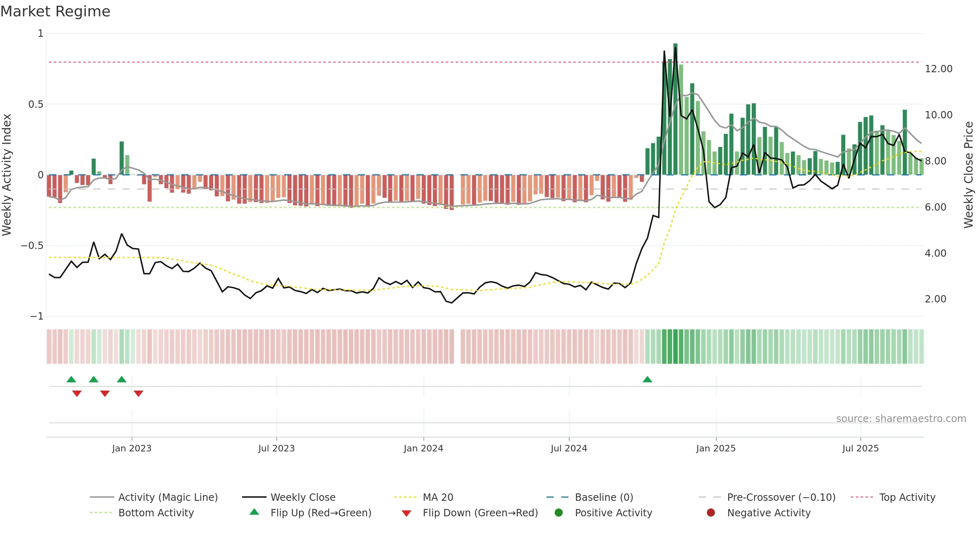
Task: Click the 0.5 activity index tick label
Action: 36,104
